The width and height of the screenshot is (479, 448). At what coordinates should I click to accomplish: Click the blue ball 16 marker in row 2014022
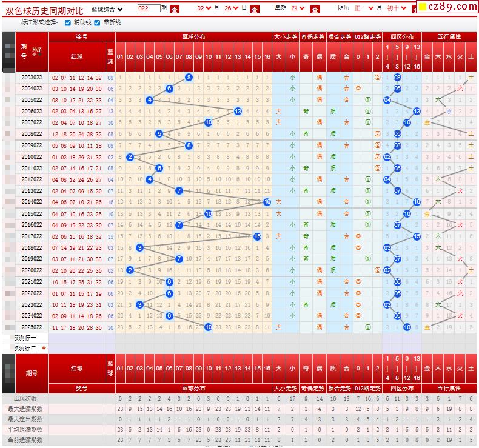(x=267, y=202)
